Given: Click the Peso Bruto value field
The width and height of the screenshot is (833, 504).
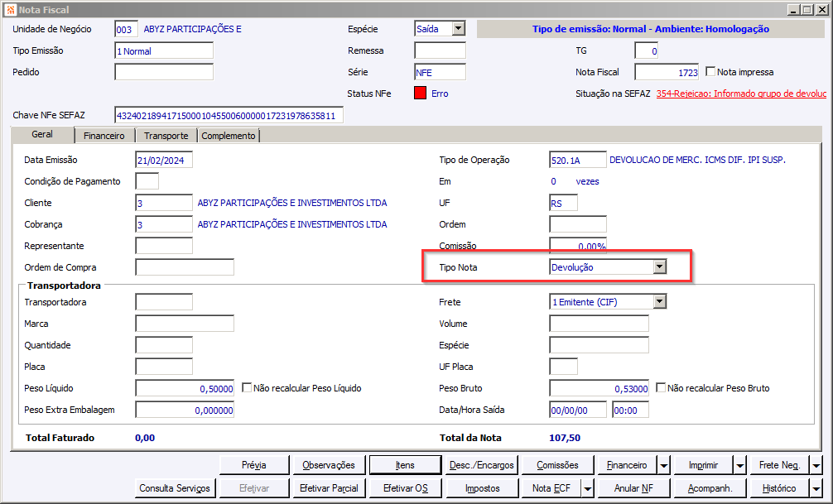Looking at the screenshot, I should click(x=599, y=388).
